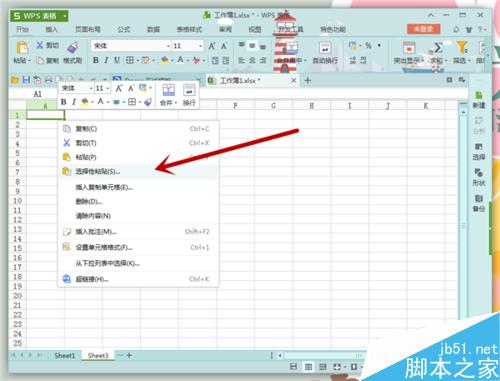Switch to the Sheet1 worksheet tab
The height and width of the screenshot is (381, 500).
pos(65,355)
